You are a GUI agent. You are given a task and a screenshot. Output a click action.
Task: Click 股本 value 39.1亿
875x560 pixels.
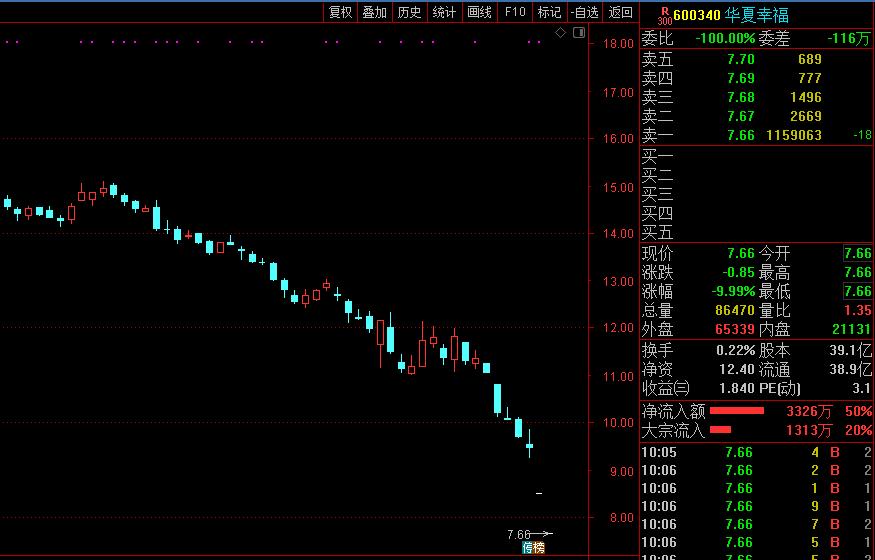(850, 351)
